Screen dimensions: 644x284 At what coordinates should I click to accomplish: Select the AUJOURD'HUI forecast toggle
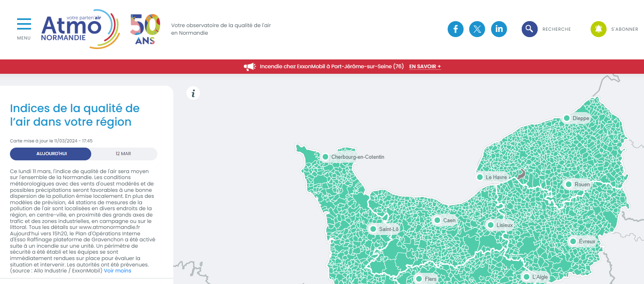click(x=51, y=154)
